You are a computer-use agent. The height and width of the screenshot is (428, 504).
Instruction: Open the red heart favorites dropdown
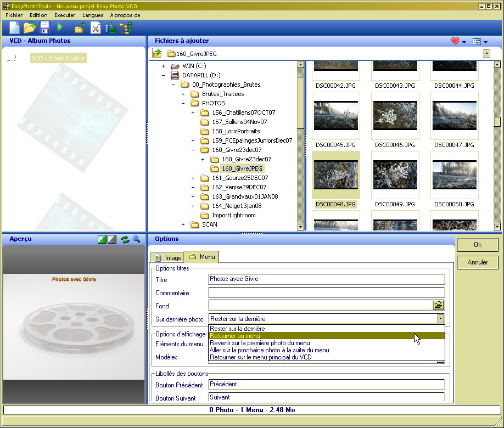click(x=458, y=41)
